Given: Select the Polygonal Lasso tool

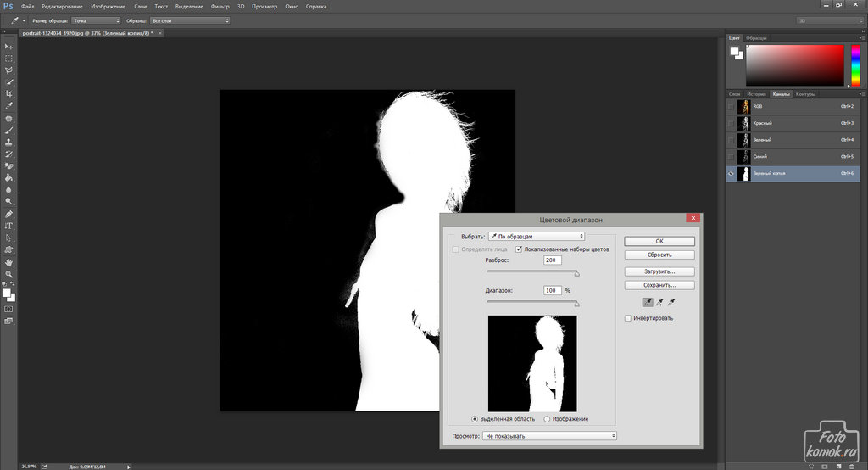Looking at the screenshot, I should click(x=8, y=70).
